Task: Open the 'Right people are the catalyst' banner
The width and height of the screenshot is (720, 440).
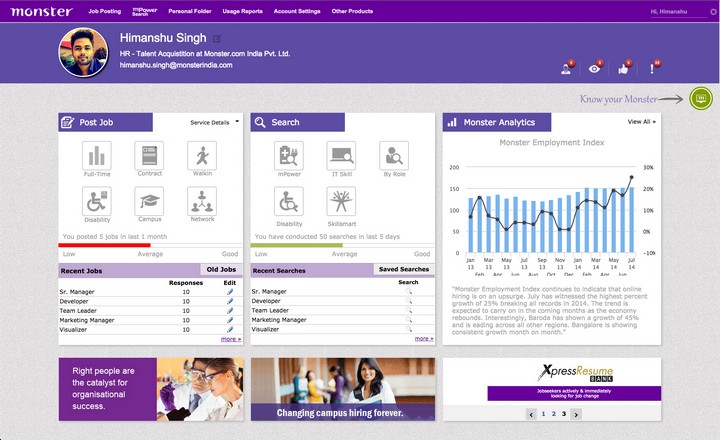Action: coord(151,389)
